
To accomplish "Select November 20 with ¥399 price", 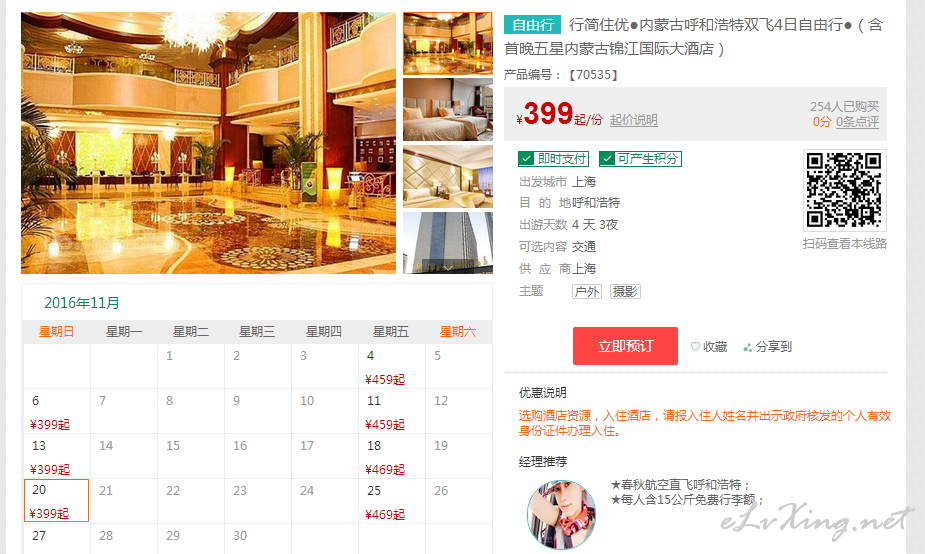I will (57, 500).
